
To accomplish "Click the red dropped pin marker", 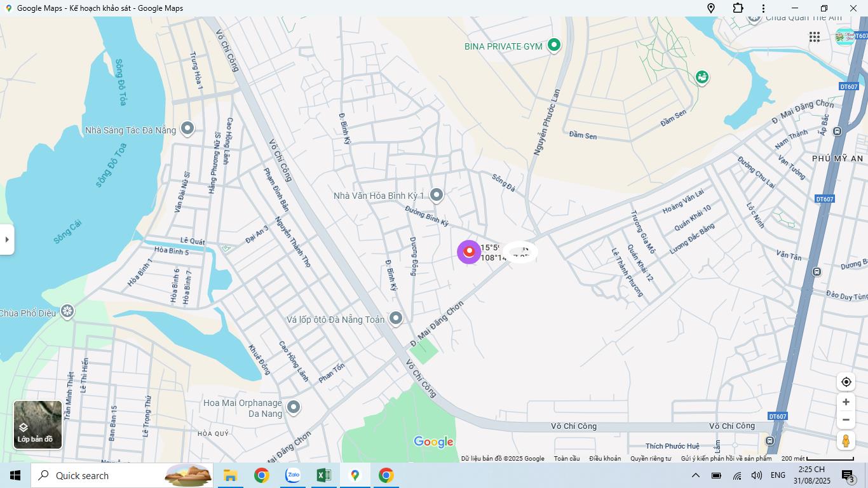I will 469,252.
